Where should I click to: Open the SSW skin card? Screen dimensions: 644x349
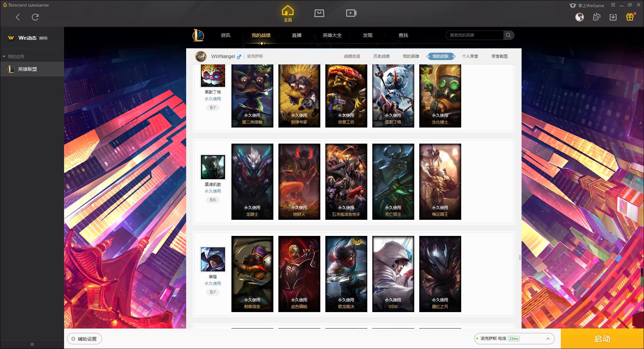(393, 274)
